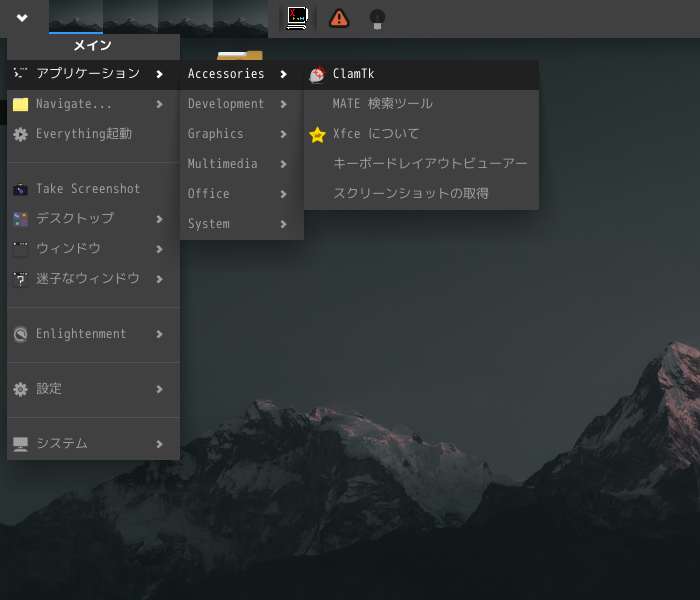This screenshot has height=600, width=700.
Task: Expand the Multimedia submenu arrow
Action: (x=283, y=164)
